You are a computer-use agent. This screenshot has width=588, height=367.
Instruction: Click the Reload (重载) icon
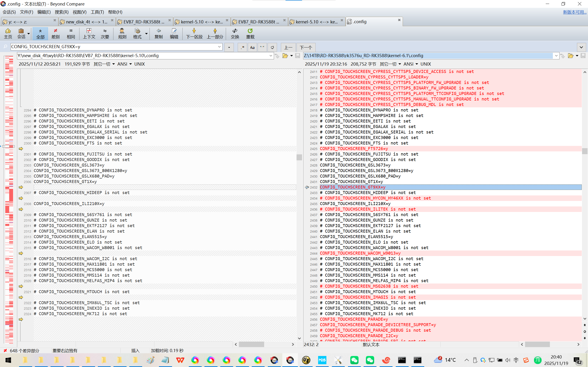click(250, 33)
